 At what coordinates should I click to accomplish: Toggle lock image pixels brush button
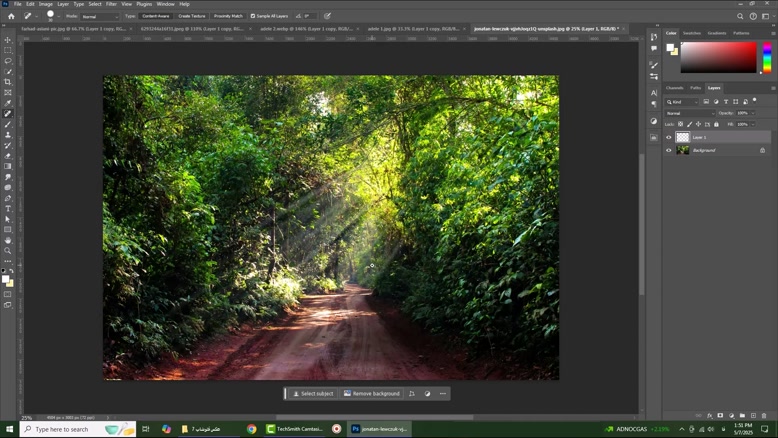tap(690, 124)
